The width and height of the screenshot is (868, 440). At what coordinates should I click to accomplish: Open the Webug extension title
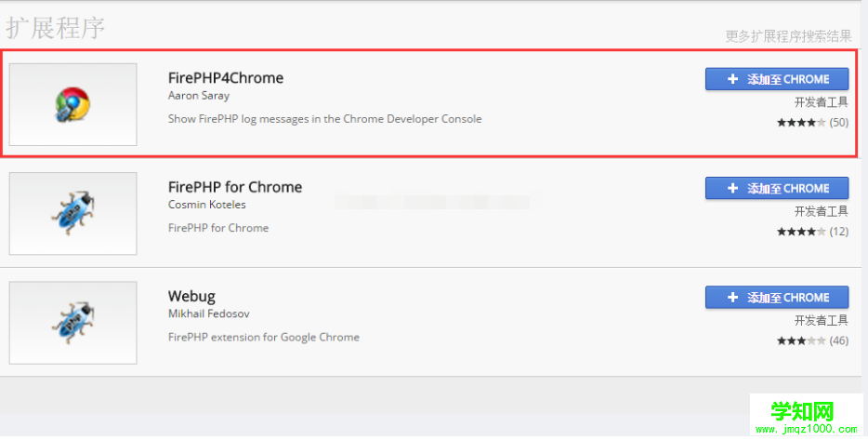pos(191,297)
